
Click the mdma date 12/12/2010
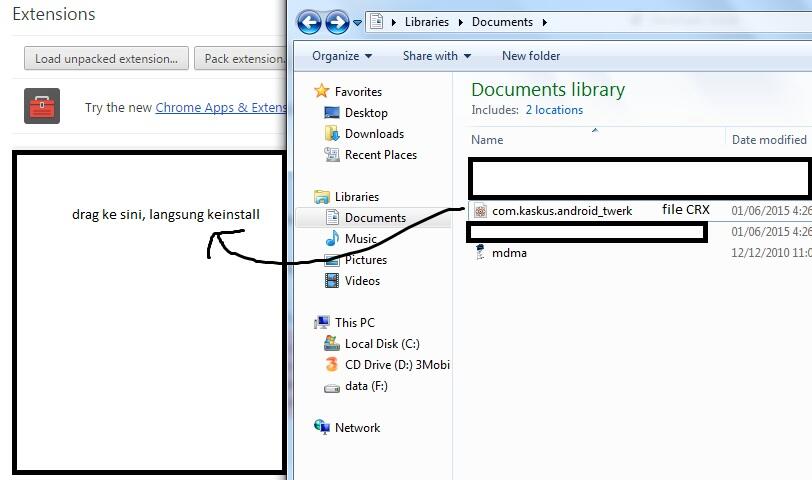point(771,253)
